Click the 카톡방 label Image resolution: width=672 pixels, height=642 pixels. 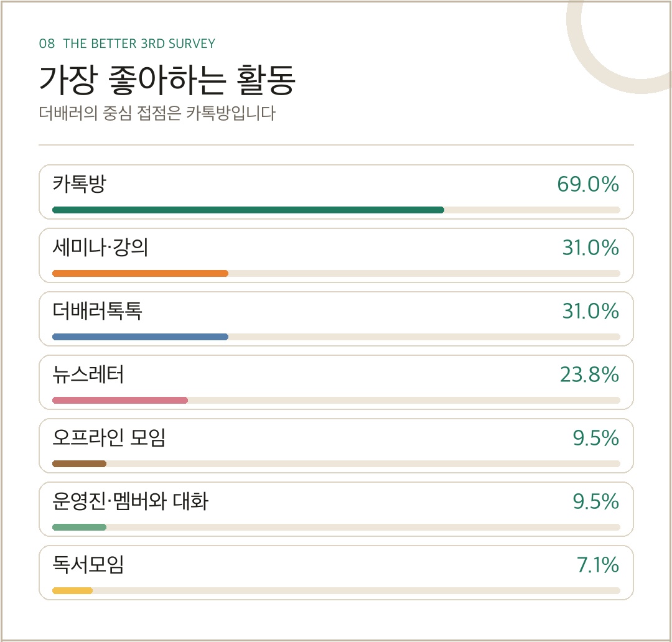(79, 184)
